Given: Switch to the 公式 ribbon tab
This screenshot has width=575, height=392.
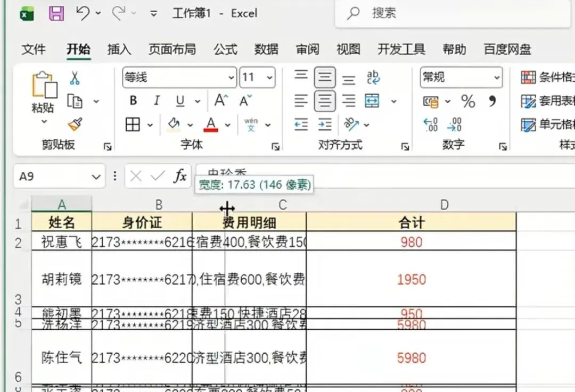Looking at the screenshot, I should coord(225,49).
